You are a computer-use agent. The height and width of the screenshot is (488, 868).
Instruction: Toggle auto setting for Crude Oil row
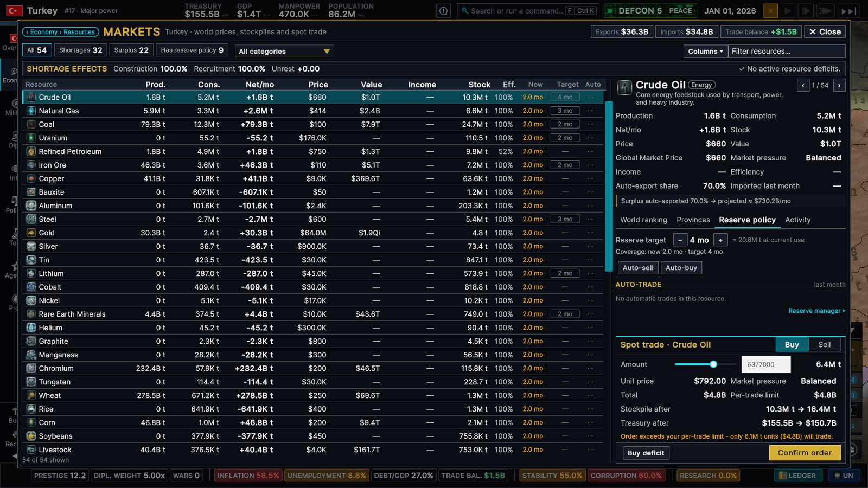[x=590, y=97]
